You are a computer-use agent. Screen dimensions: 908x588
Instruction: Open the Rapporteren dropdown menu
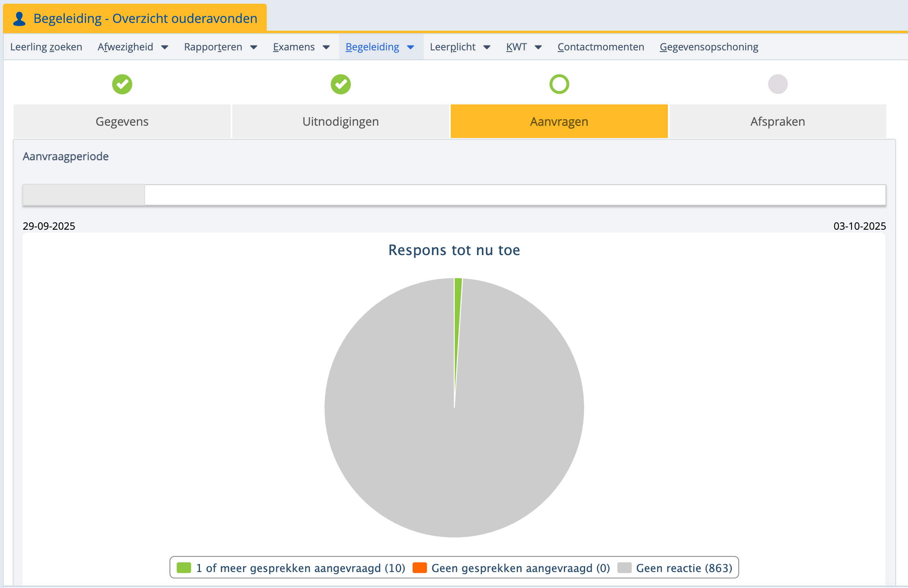[254, 47]
